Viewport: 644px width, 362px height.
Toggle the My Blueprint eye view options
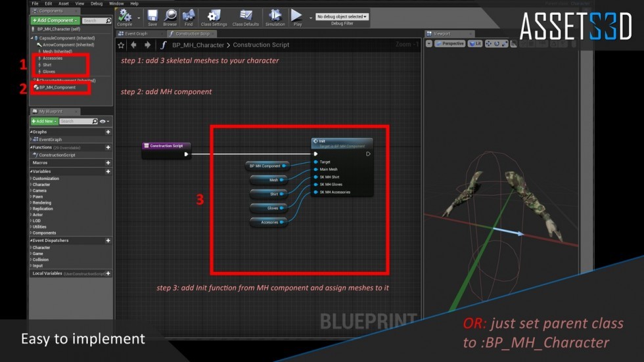coord(104,122)
